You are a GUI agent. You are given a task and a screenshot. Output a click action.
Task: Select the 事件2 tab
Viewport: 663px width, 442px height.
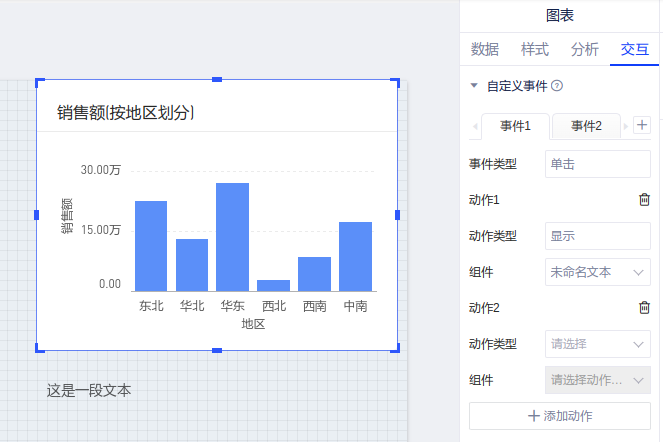tap(586, 126)
